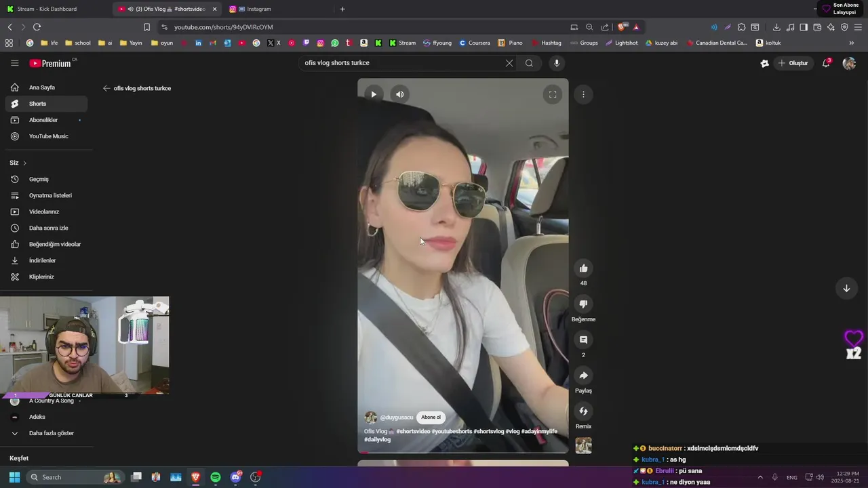
Task: Open YouTube notifications bell
Action: pyautogui.click(x=827, y=63)
